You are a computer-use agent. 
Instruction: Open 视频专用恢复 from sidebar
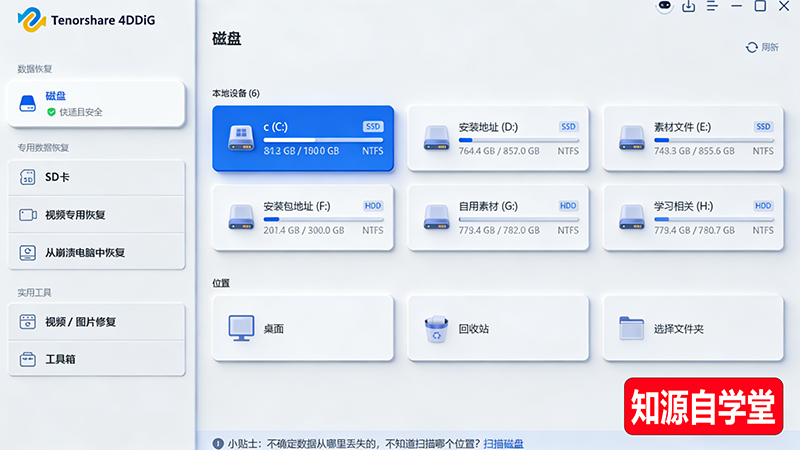96,215
